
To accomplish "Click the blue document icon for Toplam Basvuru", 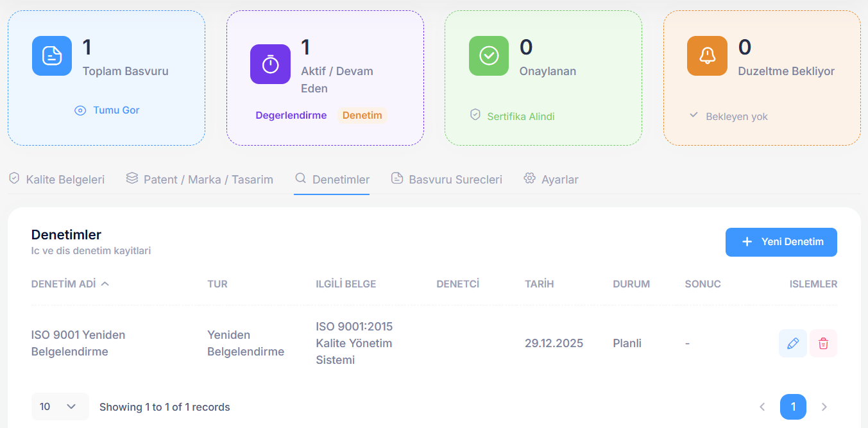I will [x=52, y=56].
